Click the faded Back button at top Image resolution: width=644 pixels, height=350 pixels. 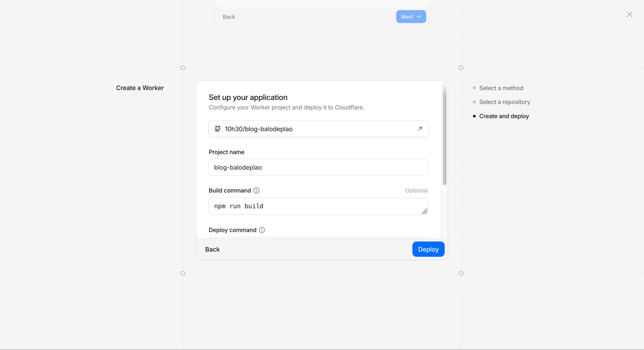tap(229, 17)
